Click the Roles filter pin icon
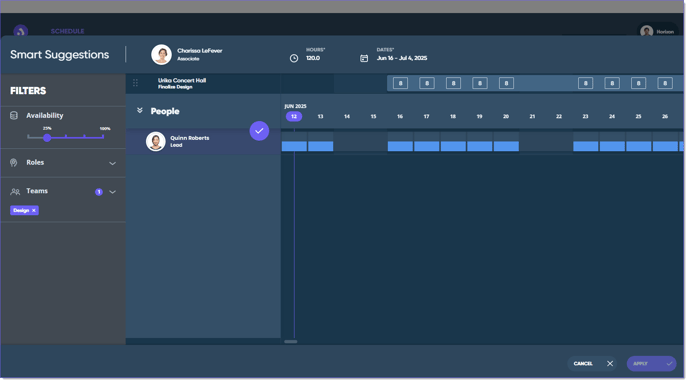The width and height of the screenshot is (688, 382). tap(14, 163)
